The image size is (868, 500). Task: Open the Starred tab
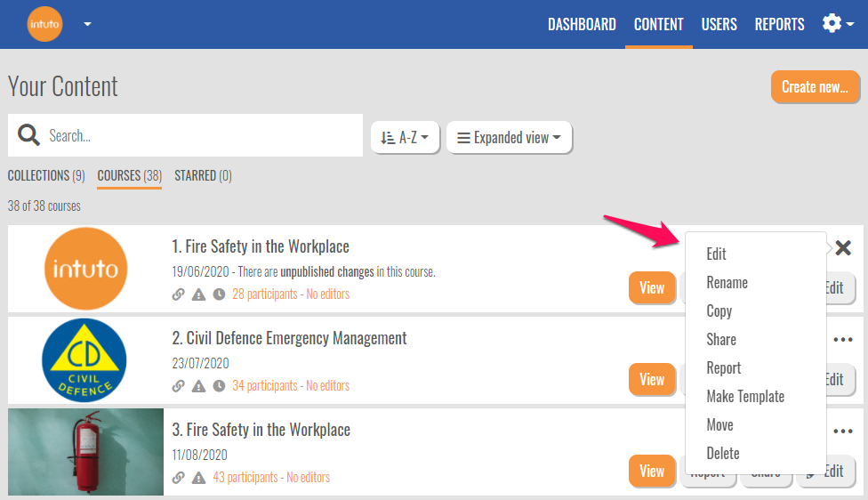coord(203,175)
